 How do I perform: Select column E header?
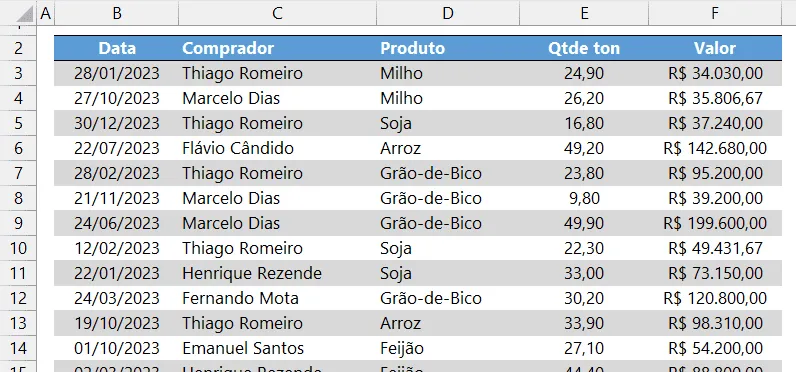click(584, 13)
